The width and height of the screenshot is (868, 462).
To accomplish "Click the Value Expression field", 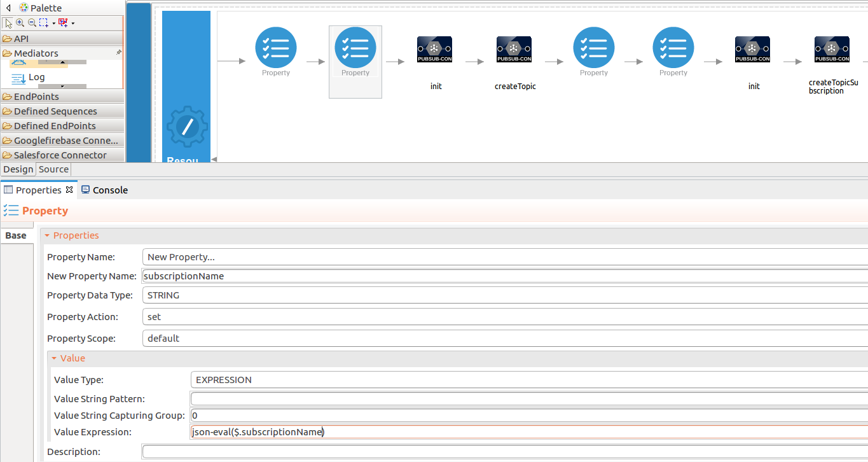I will pos(529,432).
